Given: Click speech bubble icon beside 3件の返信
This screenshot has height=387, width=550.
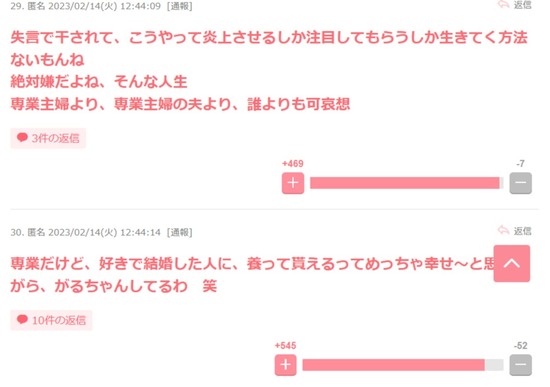Looking at the screenshot, I should coord(22,138).
